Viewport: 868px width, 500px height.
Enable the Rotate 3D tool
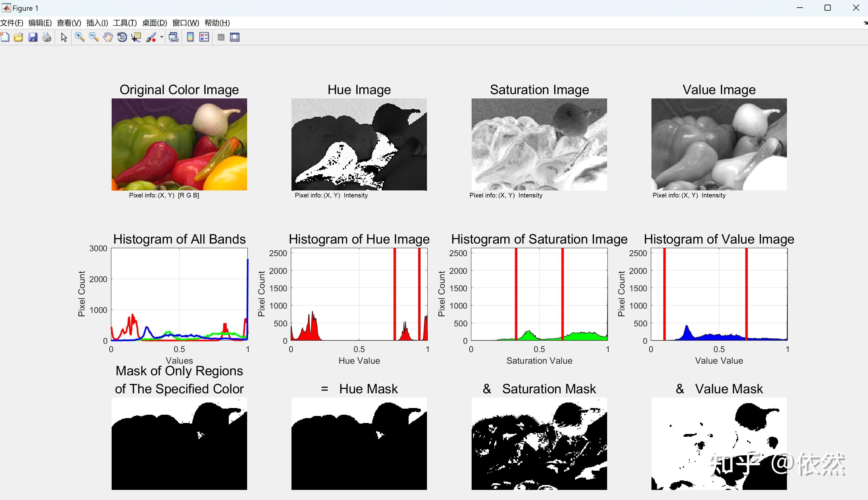(x=122, y=37)
